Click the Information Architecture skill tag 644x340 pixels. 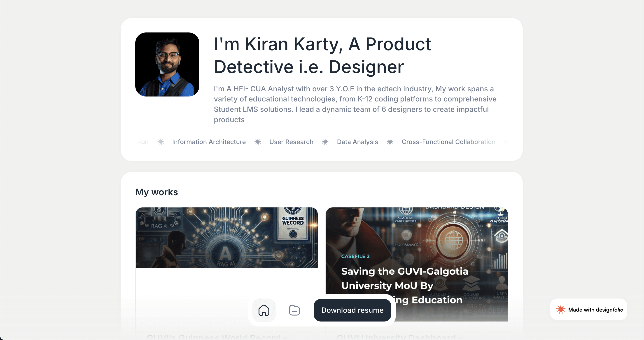pyautogui.click(x=209, y=142)
